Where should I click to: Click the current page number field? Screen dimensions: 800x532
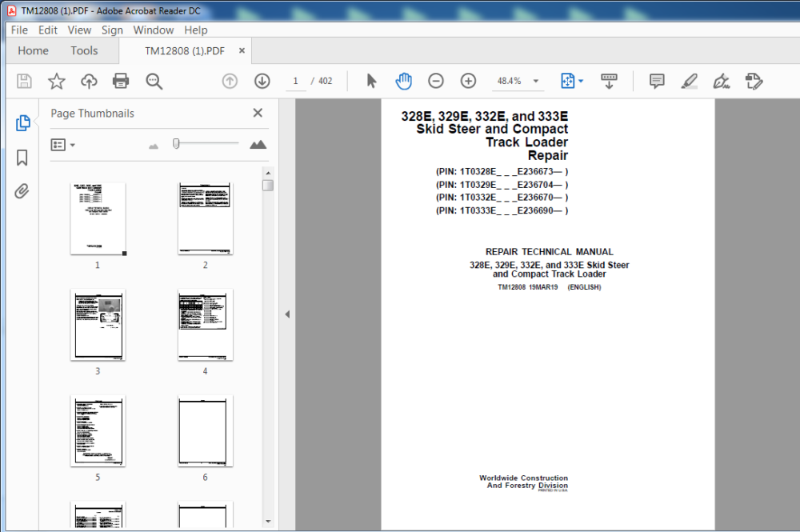pyautogui.click(x=295, y=81)
